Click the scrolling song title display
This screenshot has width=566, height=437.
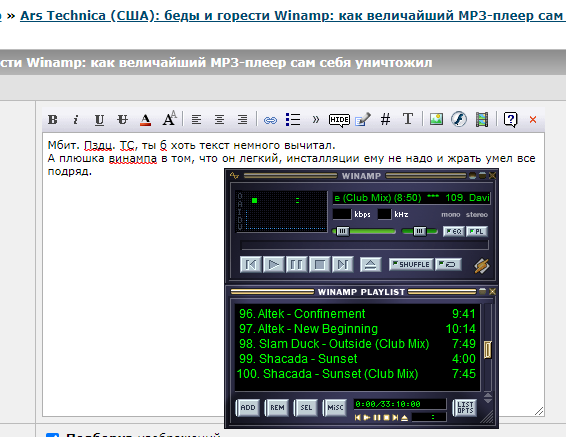click(x=411, y=198)
